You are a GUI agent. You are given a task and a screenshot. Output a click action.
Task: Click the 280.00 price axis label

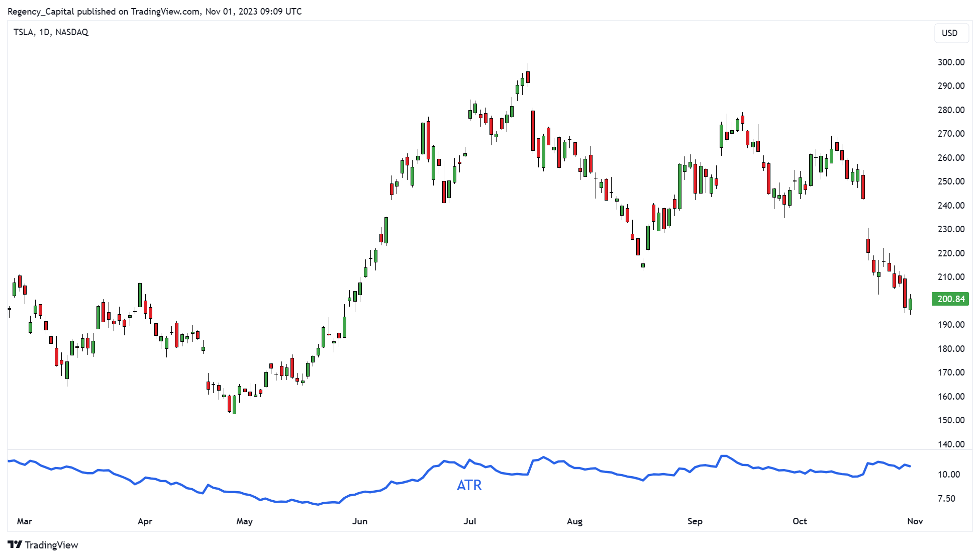pyautogui.click(x=951, y=110)
